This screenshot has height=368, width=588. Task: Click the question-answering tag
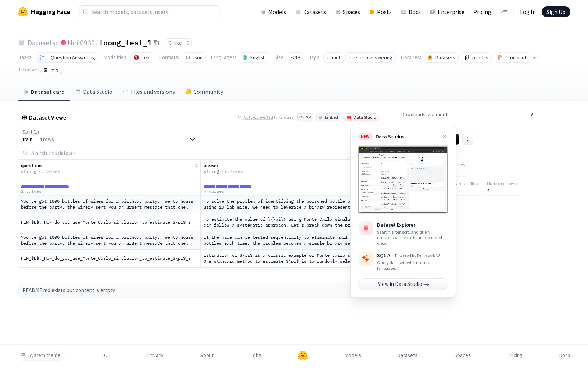(x=370, y=57)
